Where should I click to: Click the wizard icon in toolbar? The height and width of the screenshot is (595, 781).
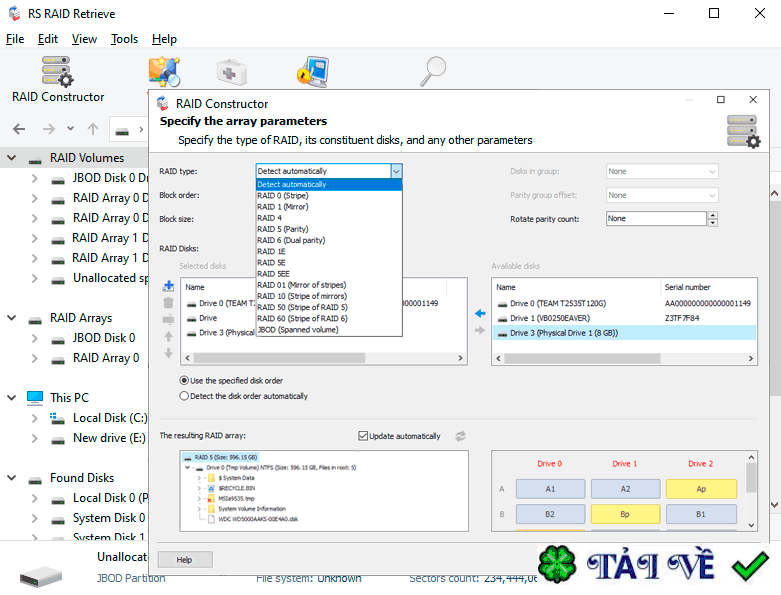pos(163,72)
